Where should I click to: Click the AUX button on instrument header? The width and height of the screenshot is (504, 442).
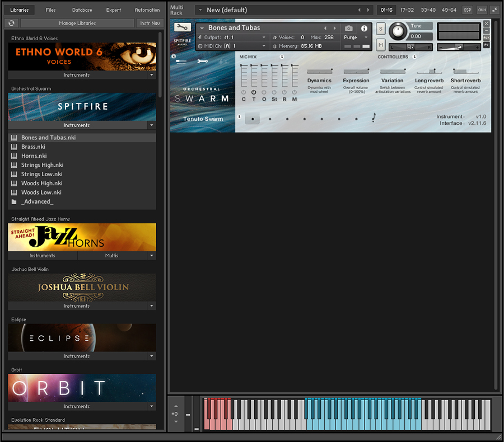tap(486, 37)
